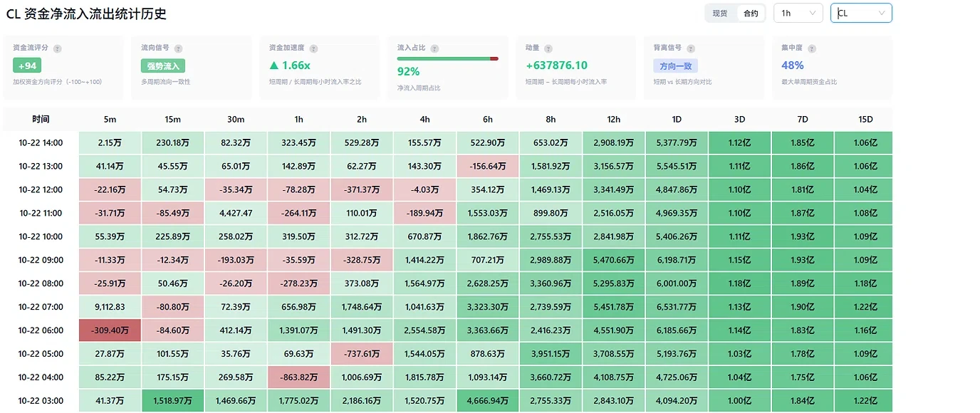Click the 4,427.47 cell
Screen dimensions: 980x413
[x=236, y=213]
